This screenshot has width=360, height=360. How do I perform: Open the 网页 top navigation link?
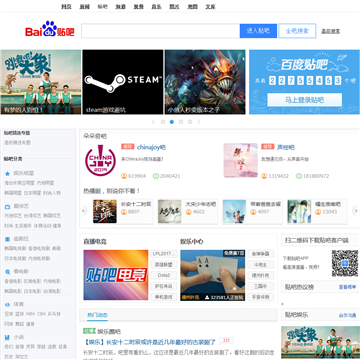click(66, 6)
